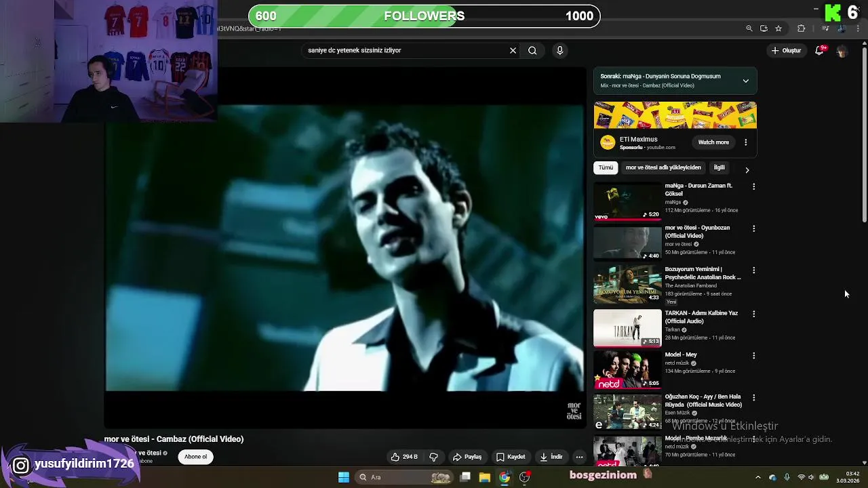
Task: Click Chrome icon on taskbar
Action: [505, 477]
